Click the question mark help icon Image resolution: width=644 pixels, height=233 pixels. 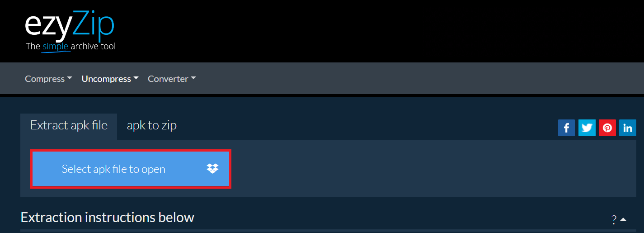click(614, 220)
